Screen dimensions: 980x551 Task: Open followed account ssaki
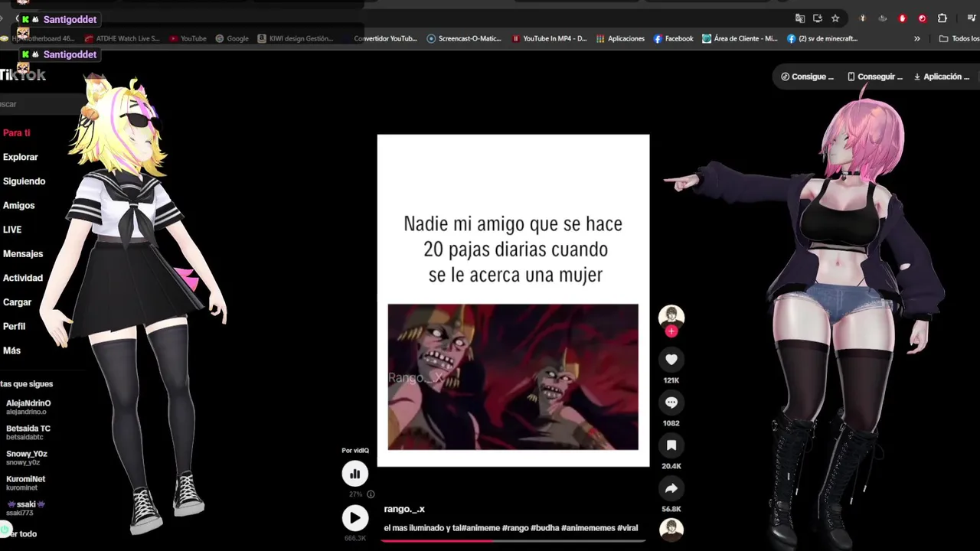pos(26,508)
